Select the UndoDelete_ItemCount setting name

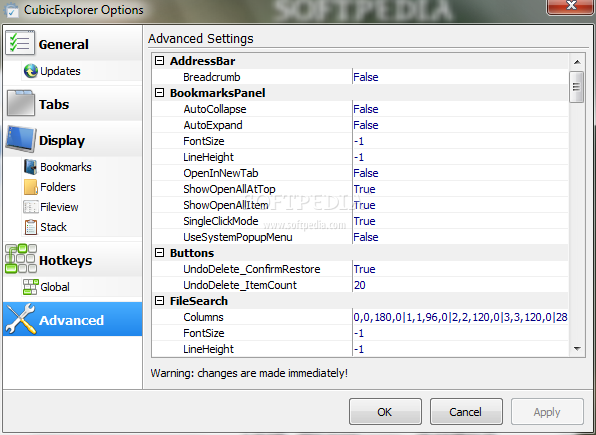[240, 285]
